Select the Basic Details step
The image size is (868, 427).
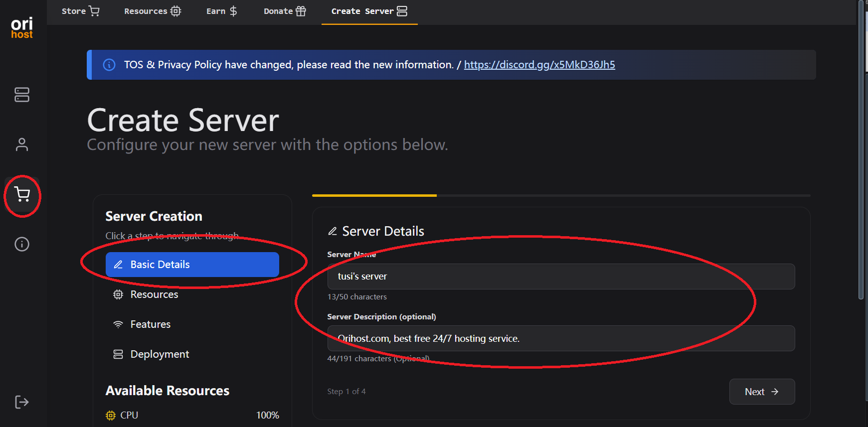pos(192,265)
